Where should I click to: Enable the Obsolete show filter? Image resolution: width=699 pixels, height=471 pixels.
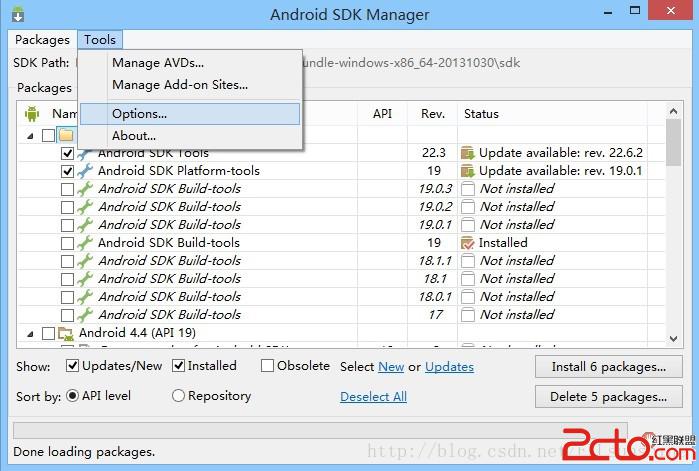pyautogui.click(x=267, y=366)
